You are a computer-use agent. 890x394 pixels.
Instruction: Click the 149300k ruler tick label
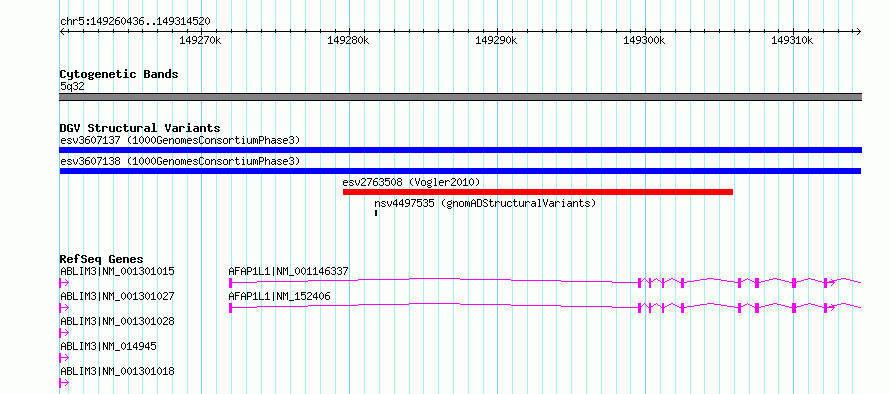pos(644,40)
